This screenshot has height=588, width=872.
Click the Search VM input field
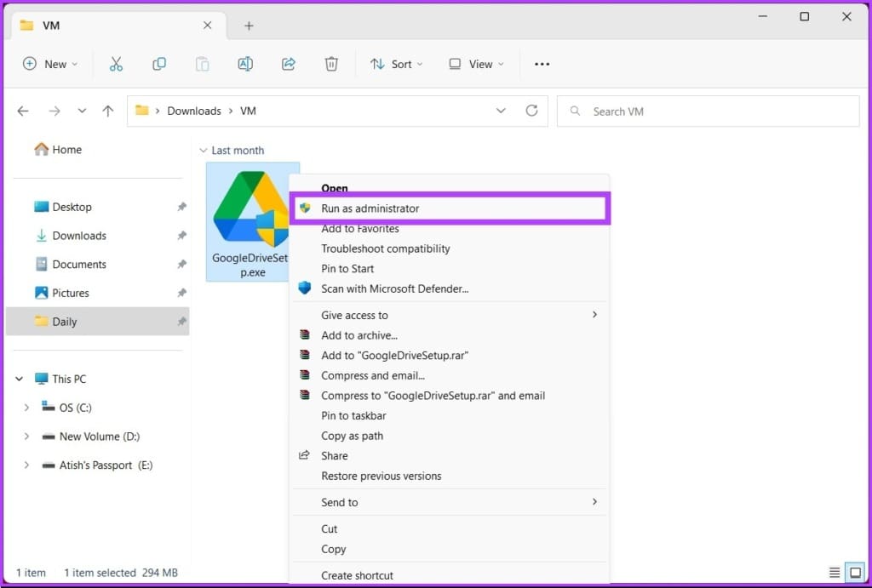click(708, 111)
